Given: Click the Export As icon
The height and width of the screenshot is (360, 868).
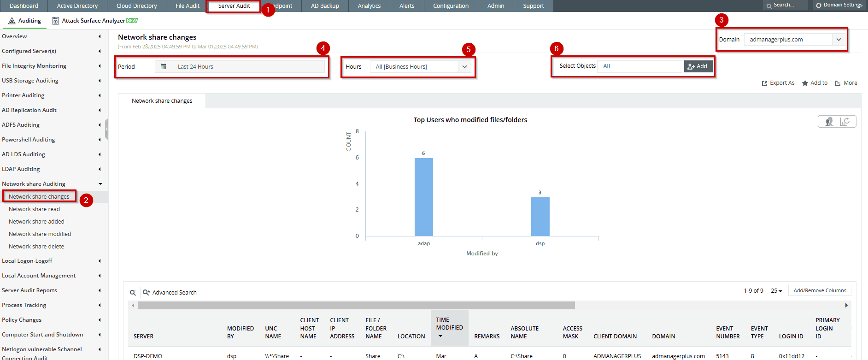Looking at the screenshot, I should pos(765,83).
